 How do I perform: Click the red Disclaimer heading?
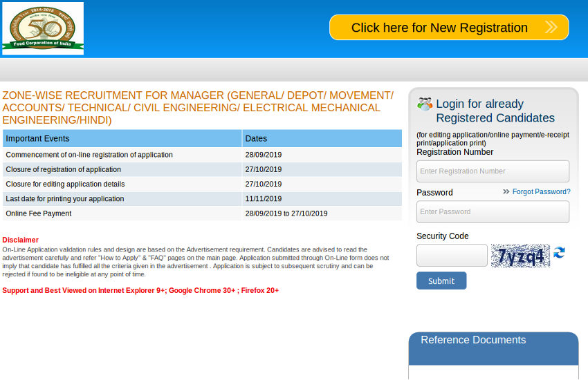pos(21,240)
